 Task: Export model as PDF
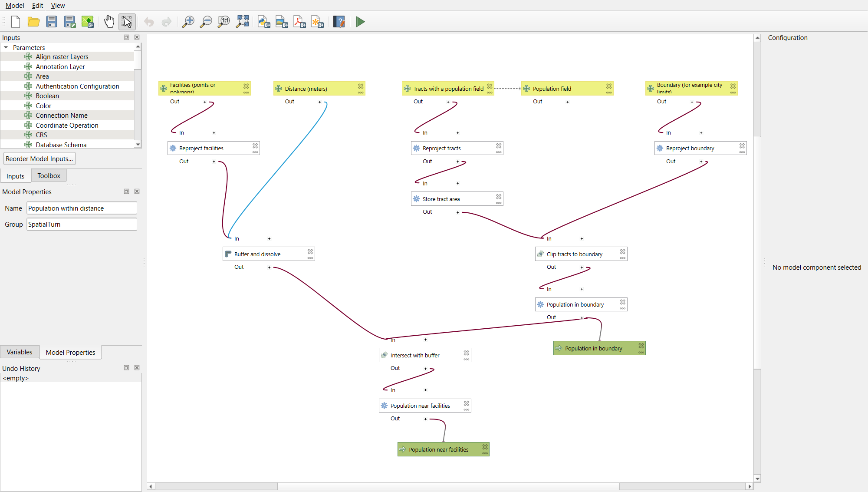pyautogui.click(x=299, y=22)
